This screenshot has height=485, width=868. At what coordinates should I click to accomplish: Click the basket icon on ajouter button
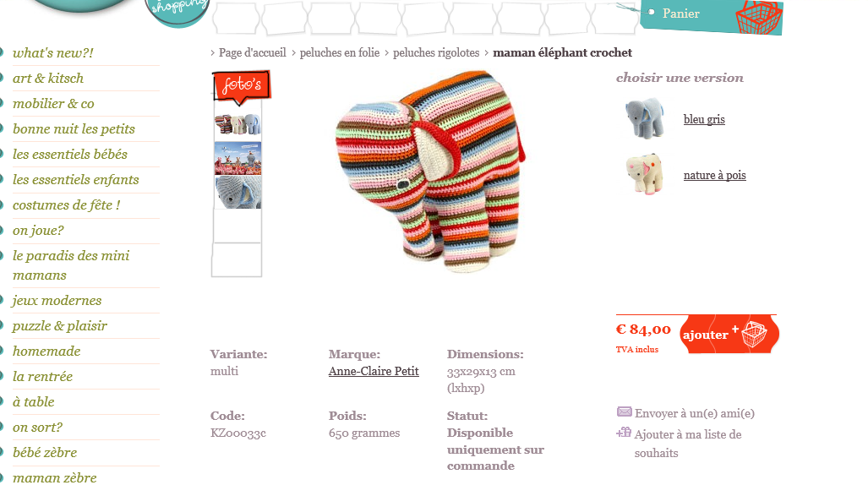(754, 334)
